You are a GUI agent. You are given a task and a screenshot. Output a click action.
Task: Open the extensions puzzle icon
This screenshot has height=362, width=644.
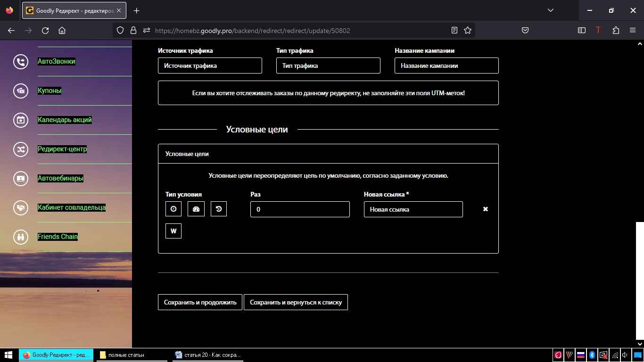(x=616, y=30)
